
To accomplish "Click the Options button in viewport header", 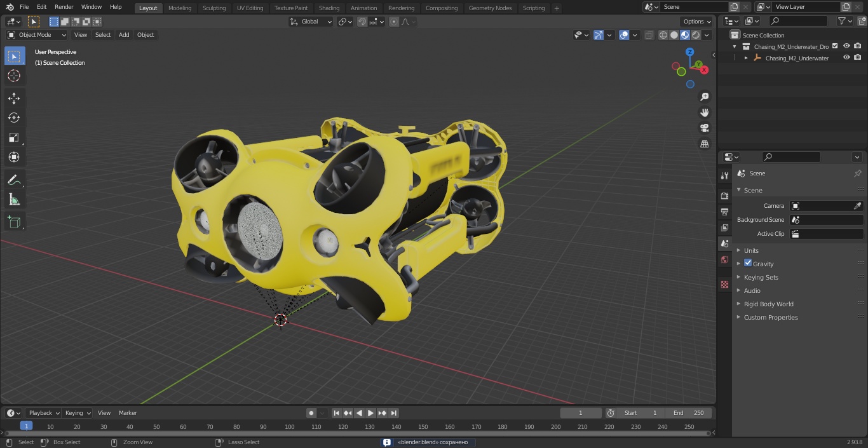I will tap(698, 22).
